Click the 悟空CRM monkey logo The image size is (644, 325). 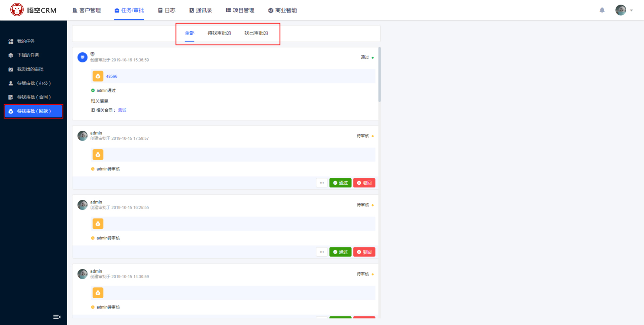(17, 10)
